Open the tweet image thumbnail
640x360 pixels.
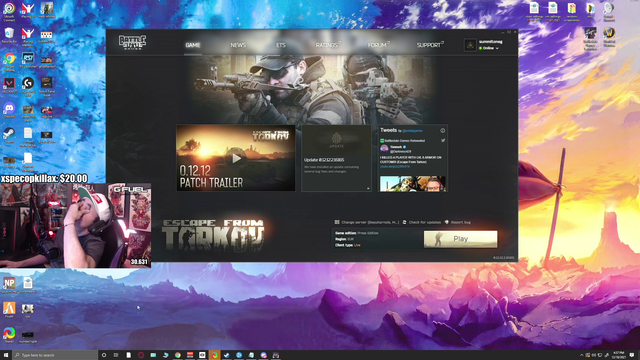tap(413, 183)
